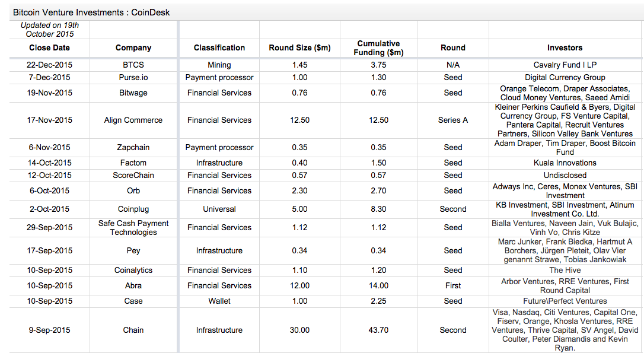Select investors cell 'Adways Inc, Ceres'
The height and width of the screenshot is (353, 644).
565,190
